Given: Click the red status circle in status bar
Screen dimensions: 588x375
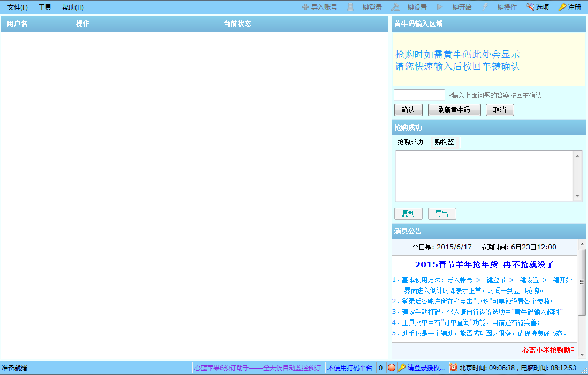Looking at the screenshot, I should [x=392, y=368].
